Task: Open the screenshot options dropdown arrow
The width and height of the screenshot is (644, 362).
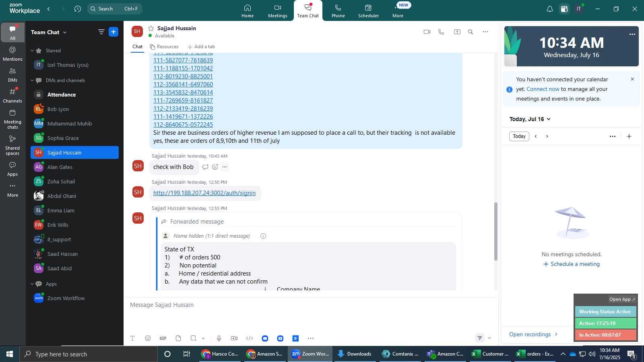Action: [x=203, y=338]
